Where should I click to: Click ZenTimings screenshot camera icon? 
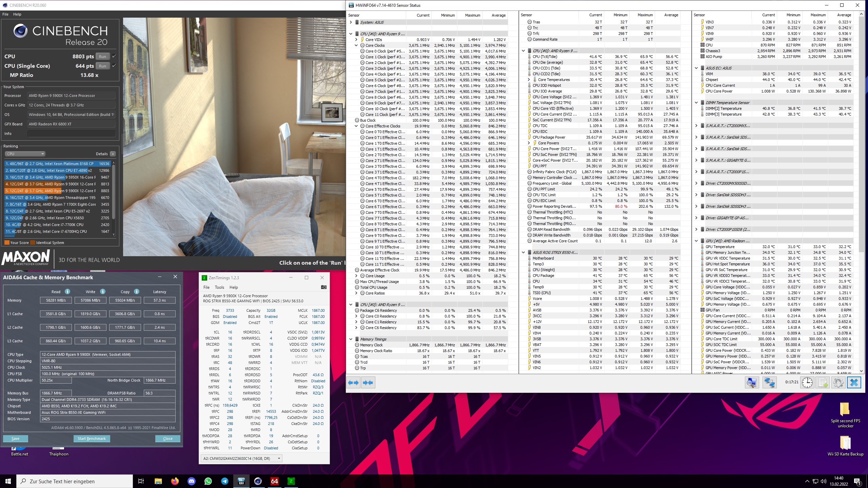click(x=323, y=287)
